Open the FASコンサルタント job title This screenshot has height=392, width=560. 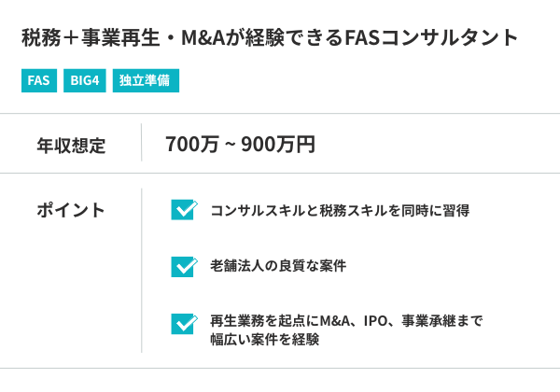click(x=269, y=38)
